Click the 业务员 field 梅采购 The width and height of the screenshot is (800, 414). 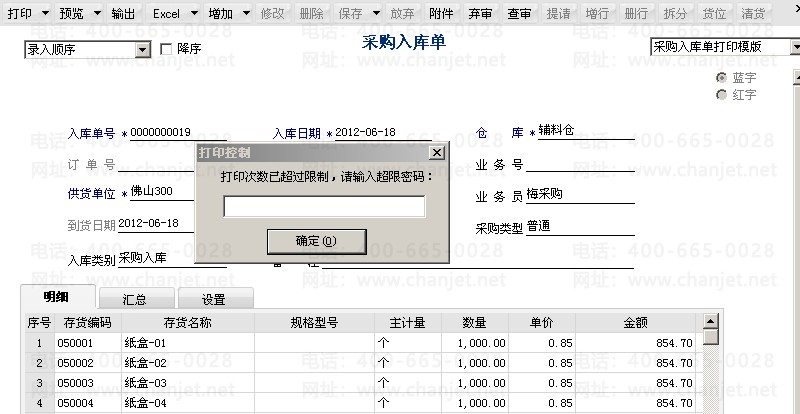click(x=580, y=194)
